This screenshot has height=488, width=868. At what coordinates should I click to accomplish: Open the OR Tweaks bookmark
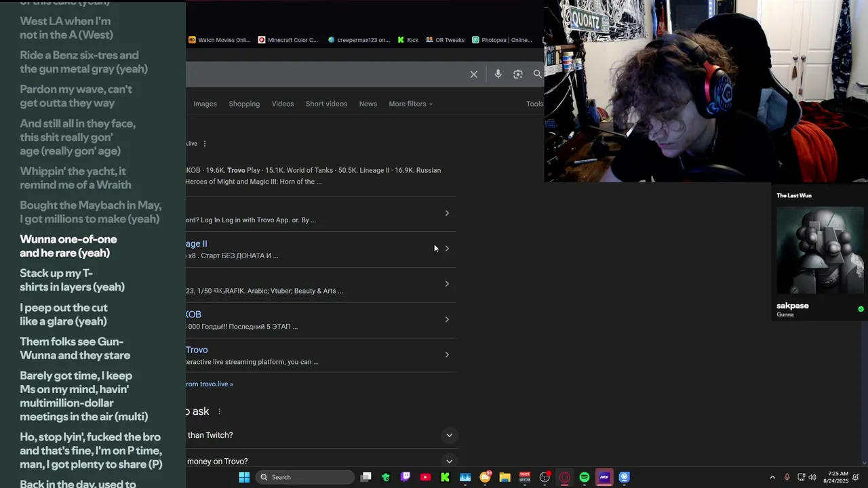445,40
